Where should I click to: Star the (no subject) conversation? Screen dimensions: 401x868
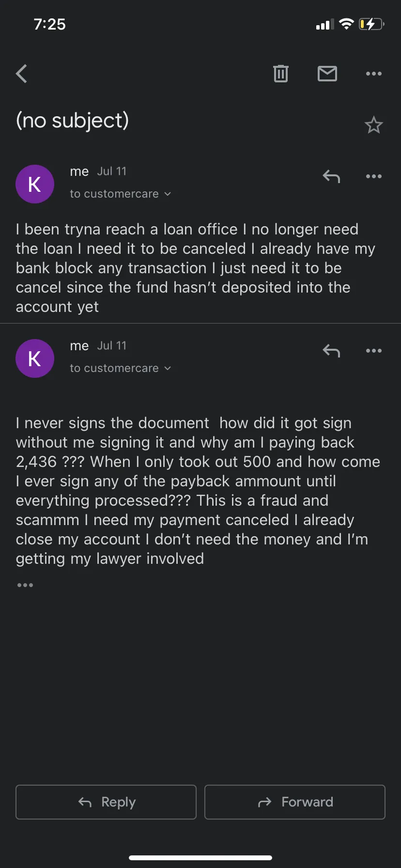pos(373,125)
